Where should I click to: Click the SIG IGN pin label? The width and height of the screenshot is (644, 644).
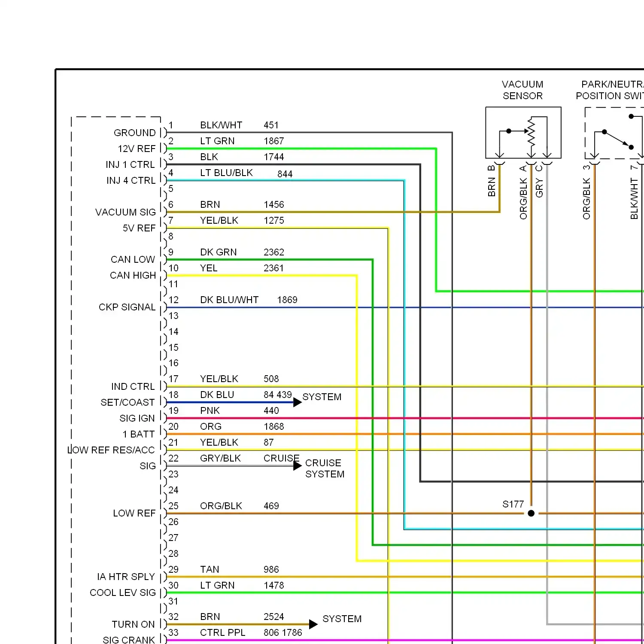(137, 418)
